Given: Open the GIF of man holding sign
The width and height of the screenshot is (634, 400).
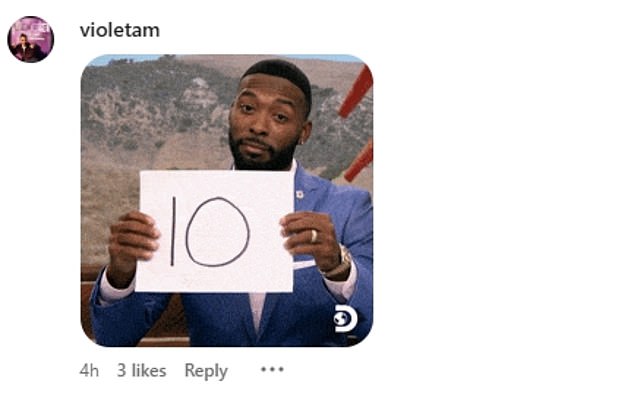Looking at the screenshot, I should 227,201.
